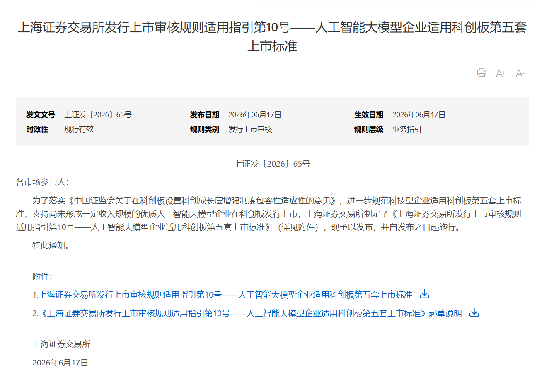The width and height of the screenshot is (537, 392).
Task: Click the 附件: heading
Action: point(42,276)
